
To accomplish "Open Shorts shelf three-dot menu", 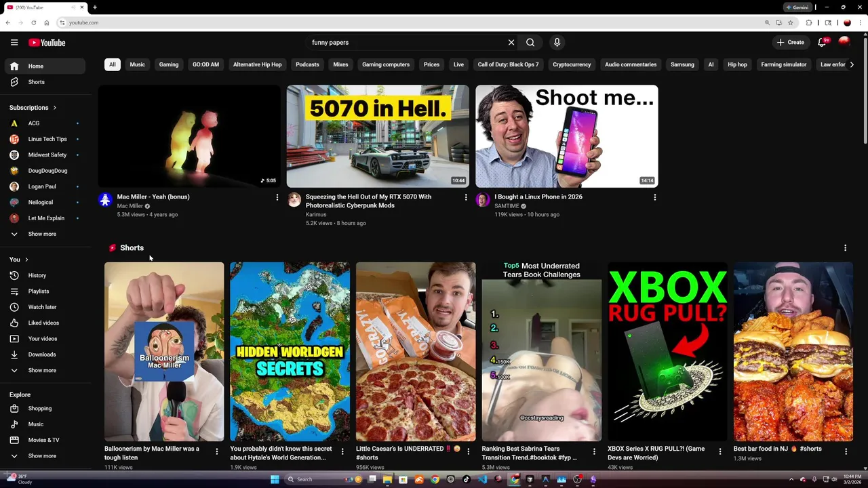I will [x=845, y=248].
